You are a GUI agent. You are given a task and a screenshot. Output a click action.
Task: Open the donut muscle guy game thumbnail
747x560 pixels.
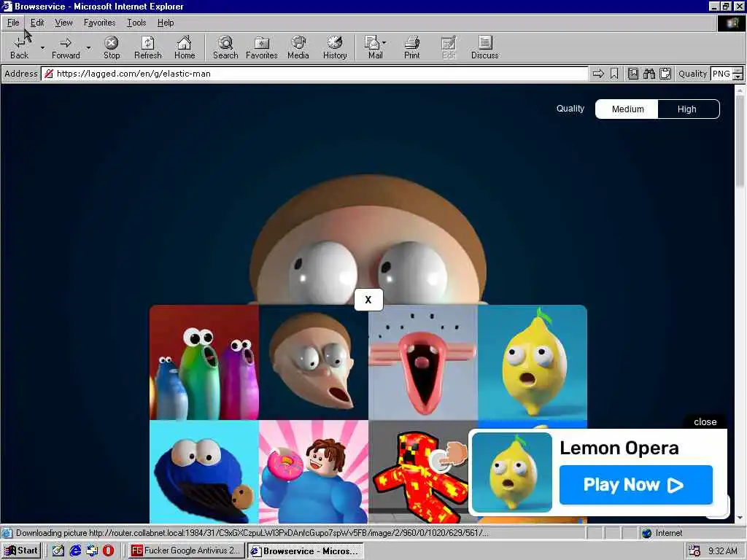(x=314, y=472)
